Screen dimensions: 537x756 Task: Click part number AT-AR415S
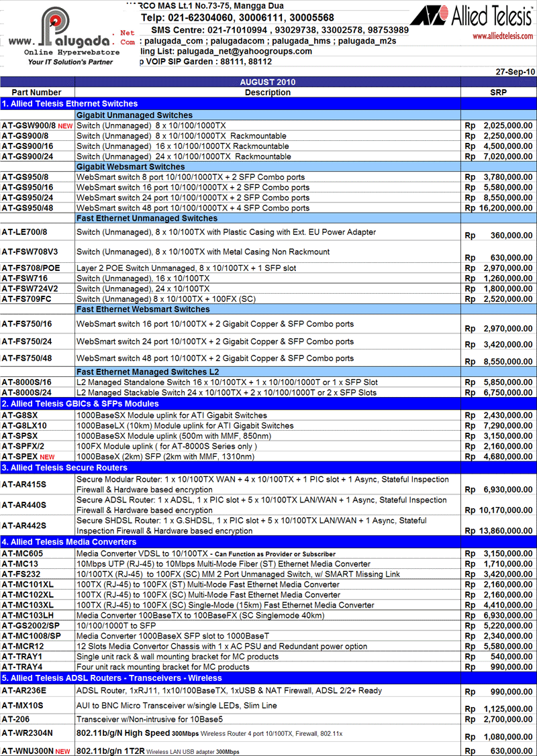[24, 484]
